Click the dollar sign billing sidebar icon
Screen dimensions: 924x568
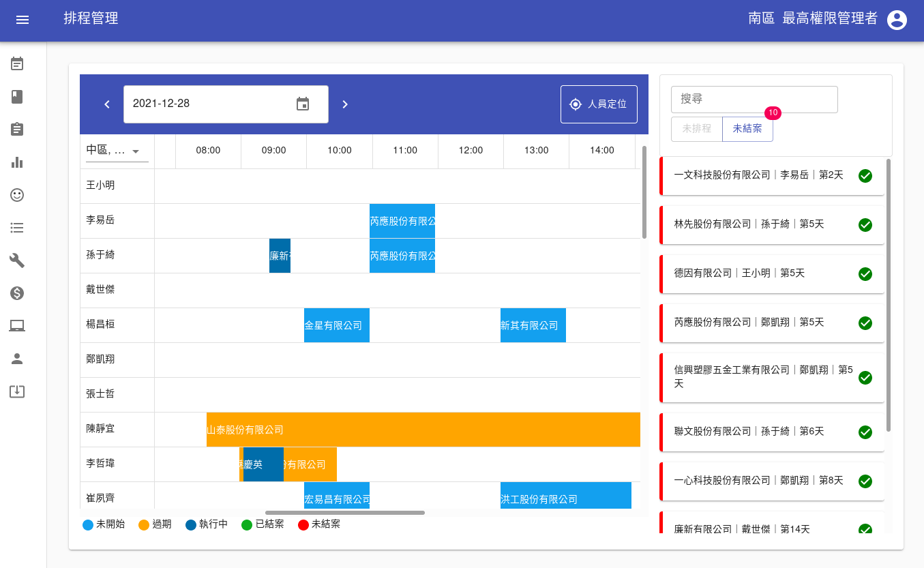tap(17, 293)
